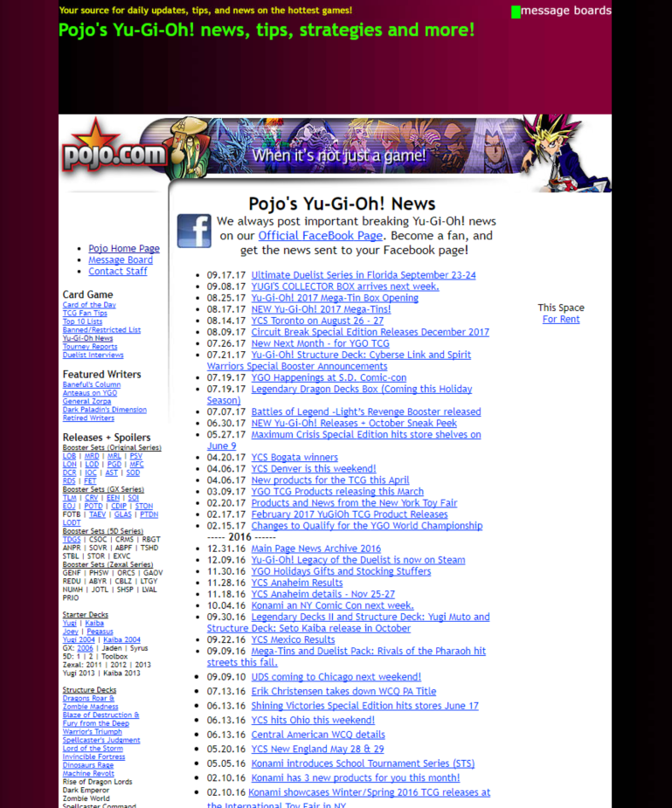Click the 'When it's not just a game!' banner
672x808 pixels.
click(338, 155)
